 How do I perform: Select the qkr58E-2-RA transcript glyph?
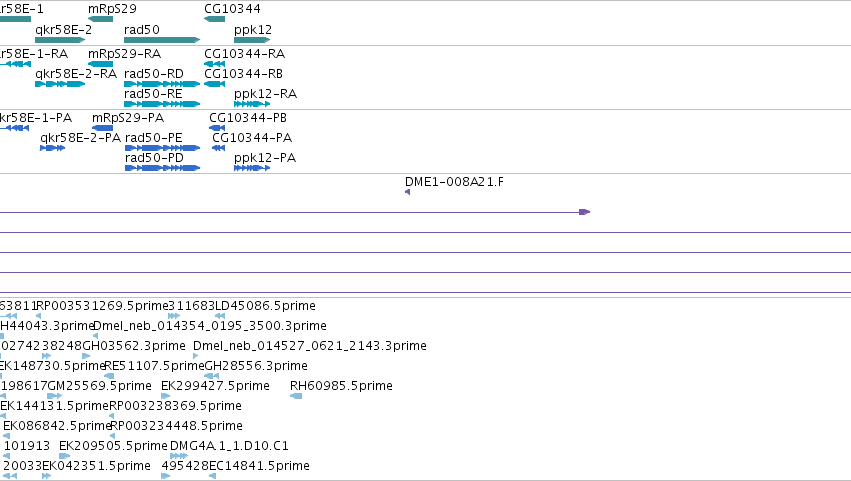pyautogui.click(x=60, y=84)
